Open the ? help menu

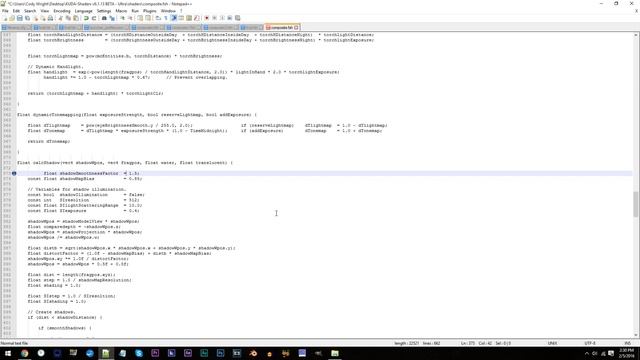(x=181, y=11)
